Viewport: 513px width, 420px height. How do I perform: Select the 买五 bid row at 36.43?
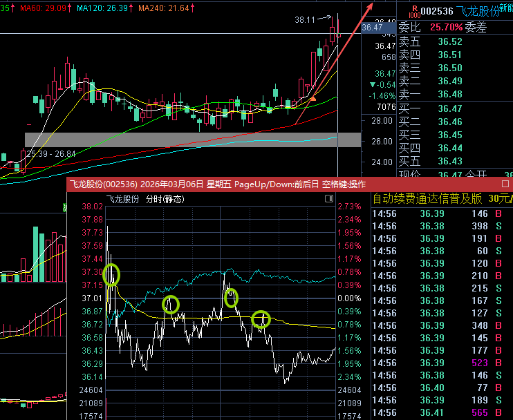pos(455,161)
